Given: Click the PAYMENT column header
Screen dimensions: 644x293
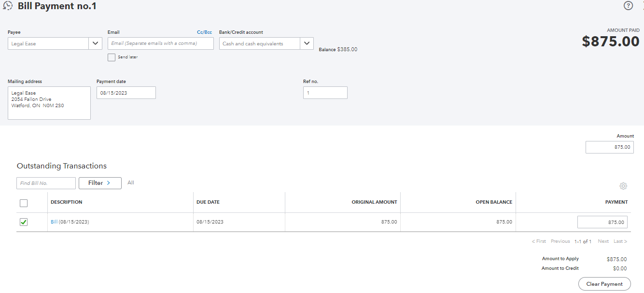Looking at the screenshot, I should (x=616, y=202).
